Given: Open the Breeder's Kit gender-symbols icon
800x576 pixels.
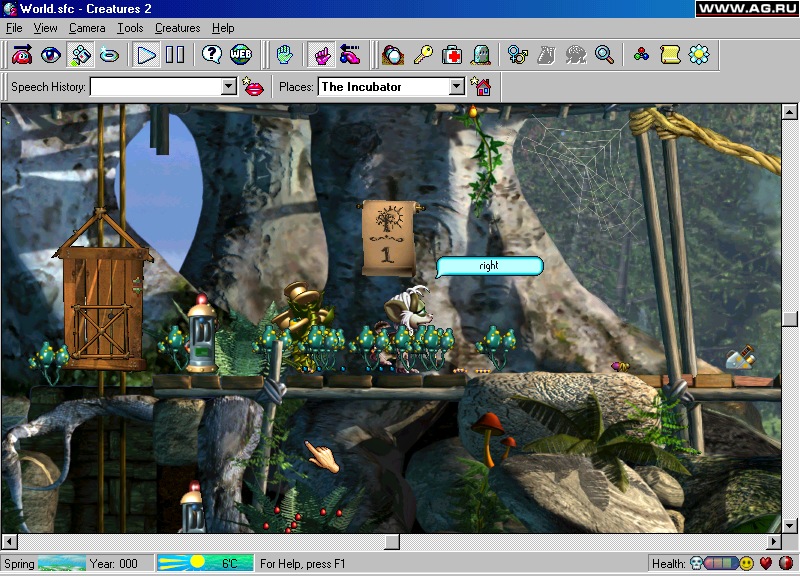Looking at the screenshot, I should (516, 54).
